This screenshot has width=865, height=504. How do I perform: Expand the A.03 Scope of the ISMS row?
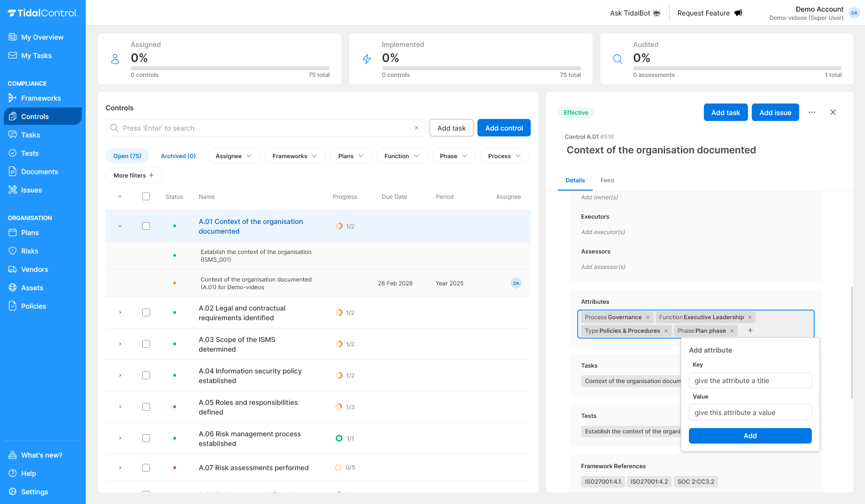pyautogui.click(x=120, y=343)
